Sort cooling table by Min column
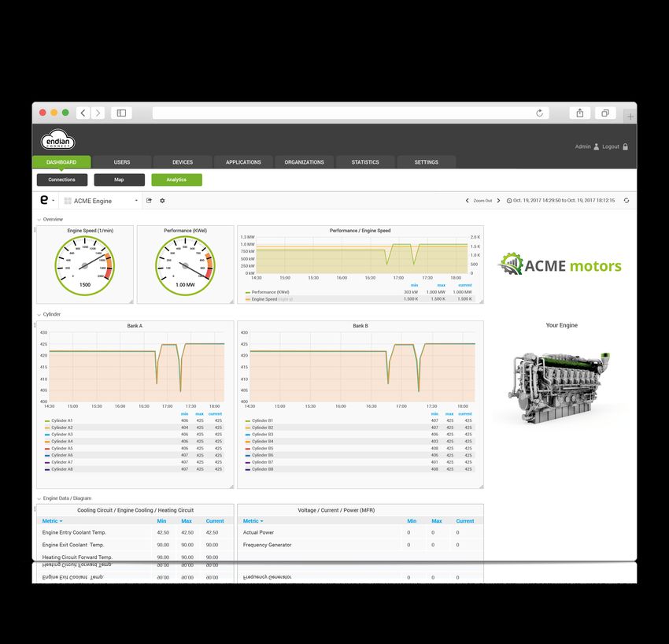Image resolution: width=669 pixels, height=644 pixels. (161, 521)
